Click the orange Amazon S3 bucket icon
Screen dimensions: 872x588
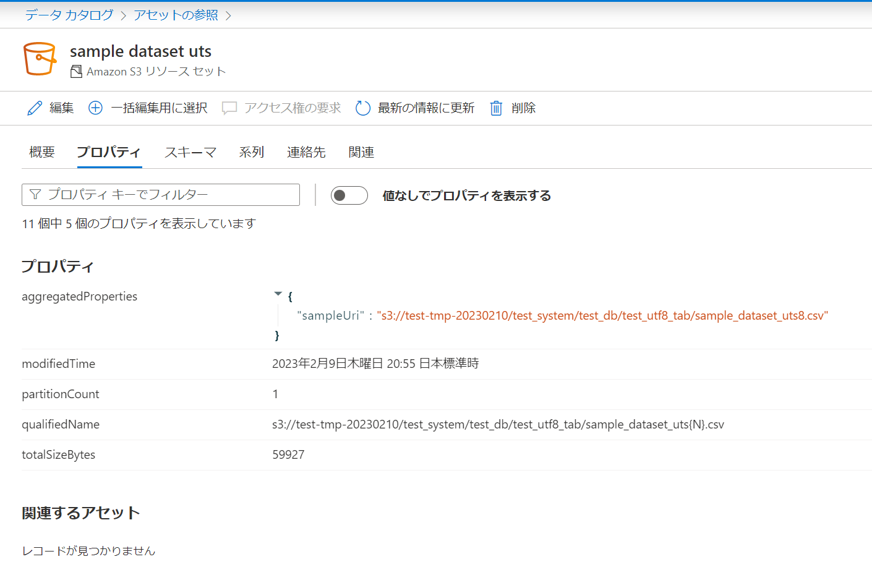point(40,59)
